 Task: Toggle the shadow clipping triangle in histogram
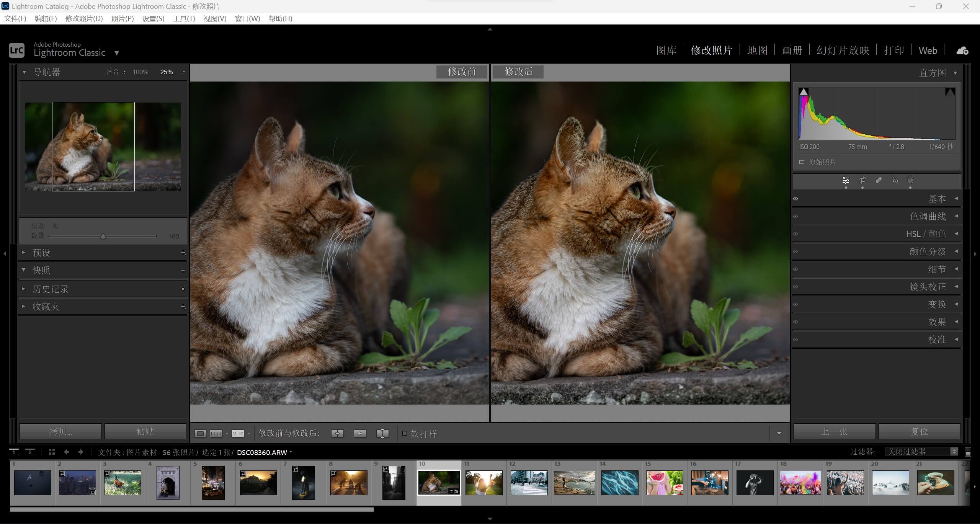click(x=804, y=91)
